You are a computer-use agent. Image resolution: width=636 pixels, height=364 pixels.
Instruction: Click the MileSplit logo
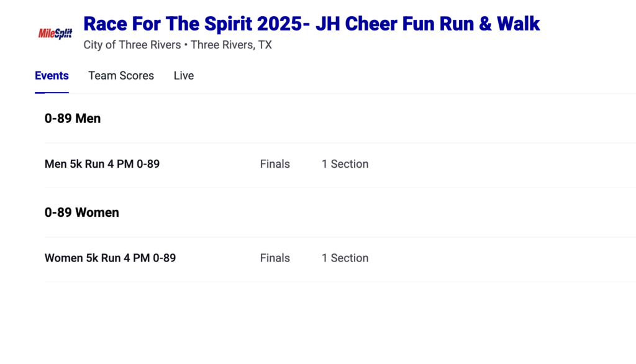[55, 34]
